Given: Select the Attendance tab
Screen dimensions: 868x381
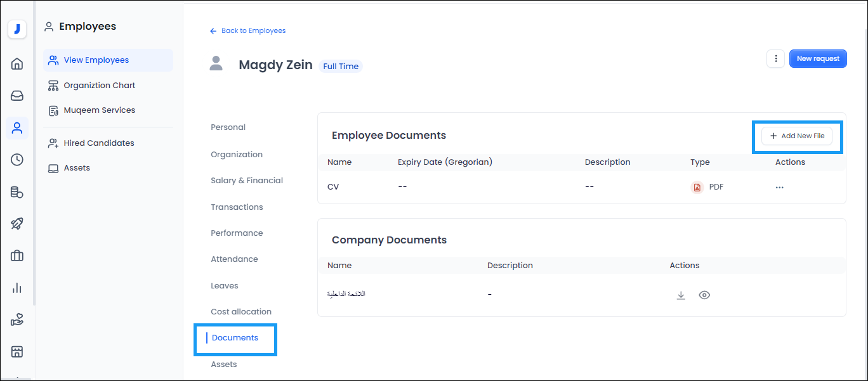Looking at the screenshot, I should coord(234,259).
